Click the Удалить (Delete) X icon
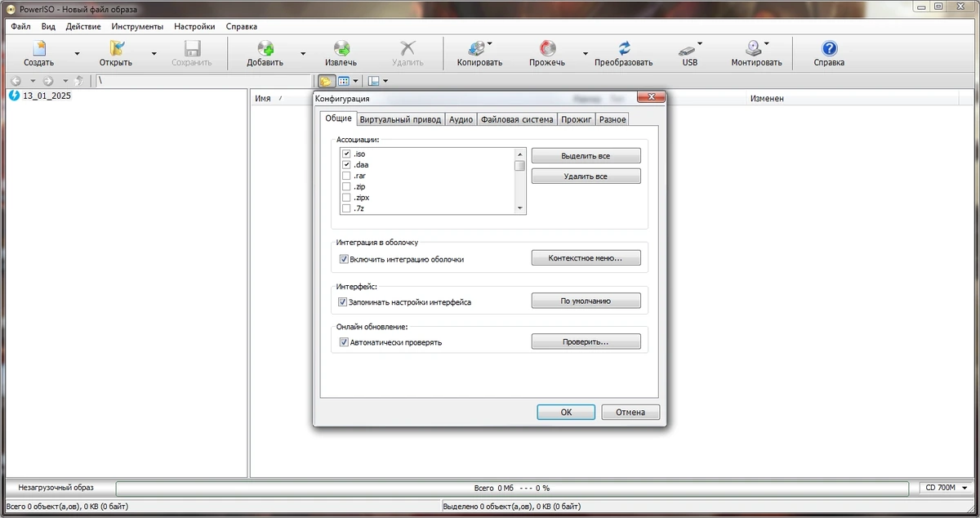The height and width of the screenshot is (518, 980). [x=408, y=49]
